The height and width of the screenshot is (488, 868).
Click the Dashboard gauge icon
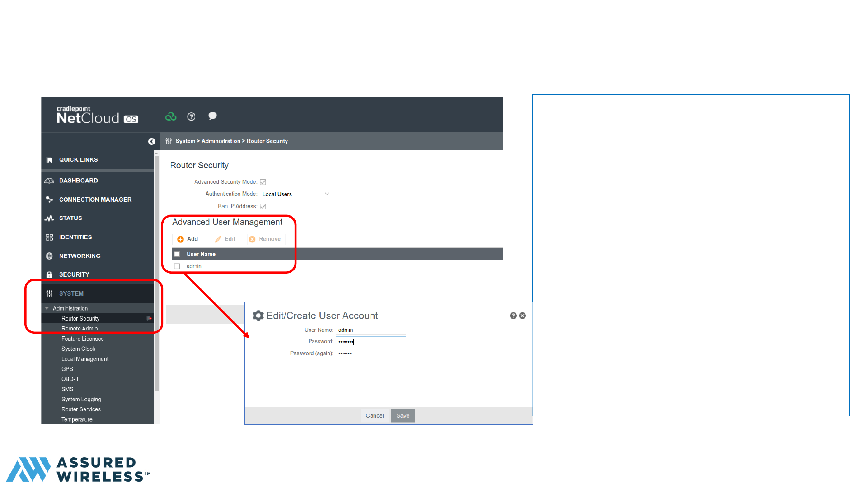pyautogui.click(x=49, y=181)
